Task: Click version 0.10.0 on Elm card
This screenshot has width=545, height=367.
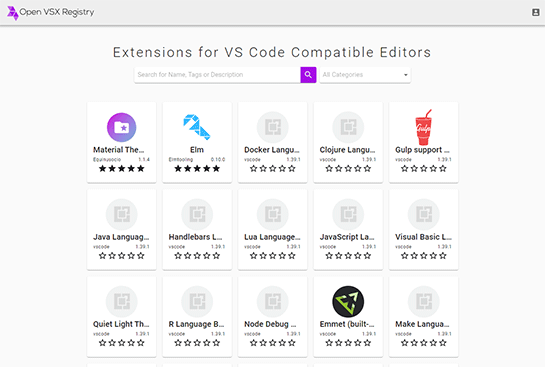Action: [218, 160]
